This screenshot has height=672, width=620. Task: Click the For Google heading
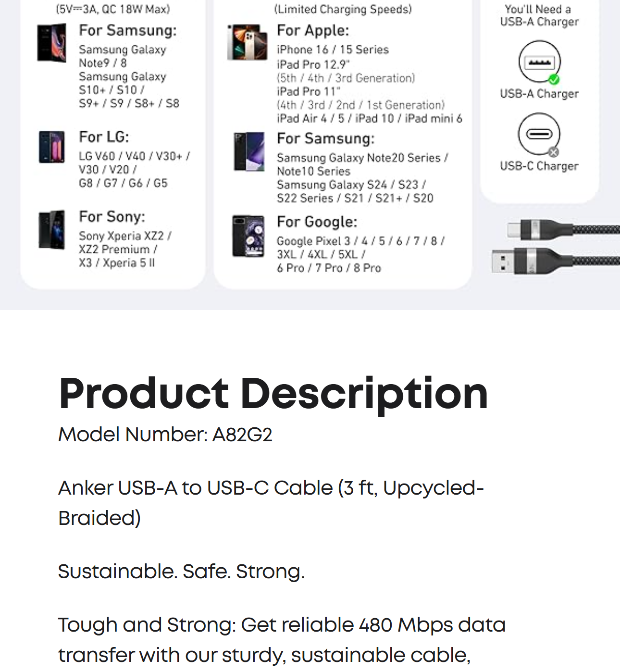coord(317,222)
